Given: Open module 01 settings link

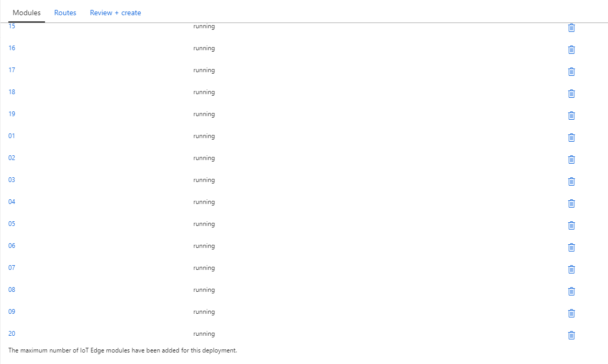Looking at the screenshot, I should coord(12,135).
